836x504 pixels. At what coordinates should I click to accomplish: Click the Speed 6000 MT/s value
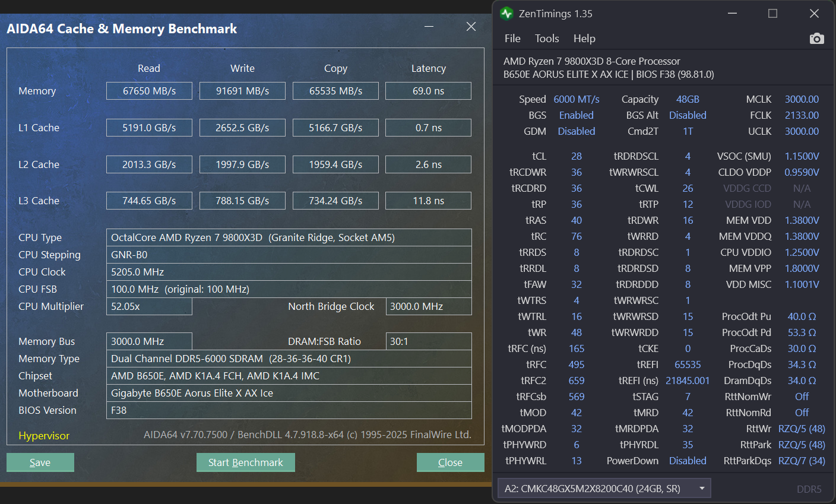[x=577, y=99]
